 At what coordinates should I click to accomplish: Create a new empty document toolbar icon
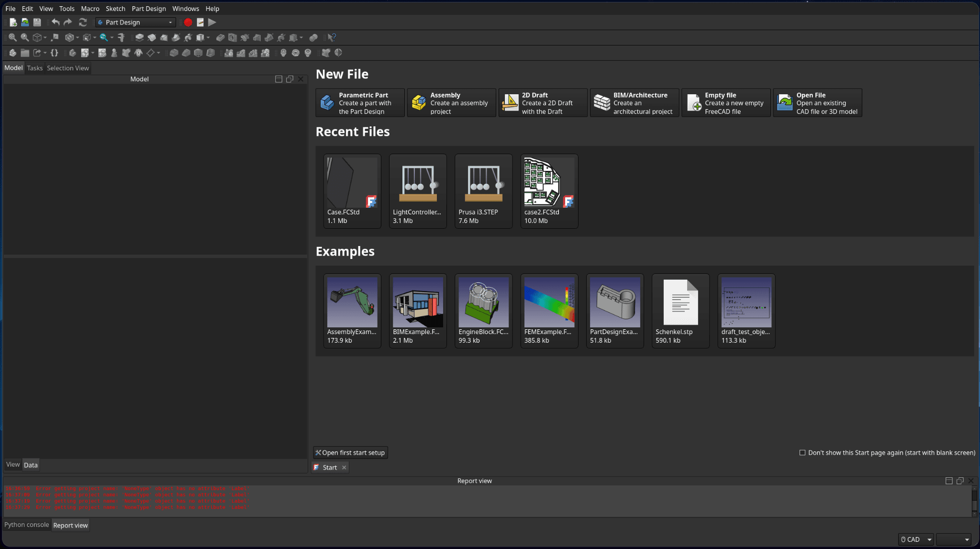click(13, 22)
